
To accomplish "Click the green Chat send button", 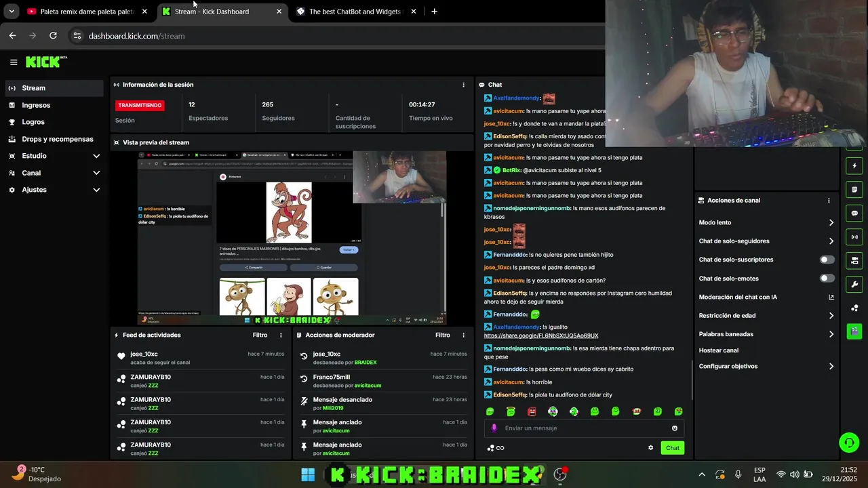I will click(x=672, y=448).
